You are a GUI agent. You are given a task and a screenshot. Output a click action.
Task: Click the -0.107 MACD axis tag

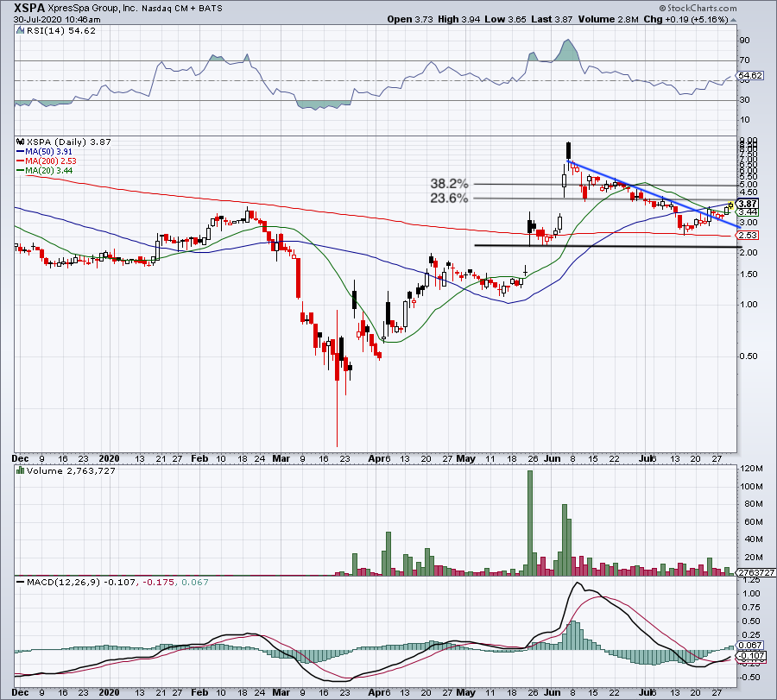click(752, 656)
